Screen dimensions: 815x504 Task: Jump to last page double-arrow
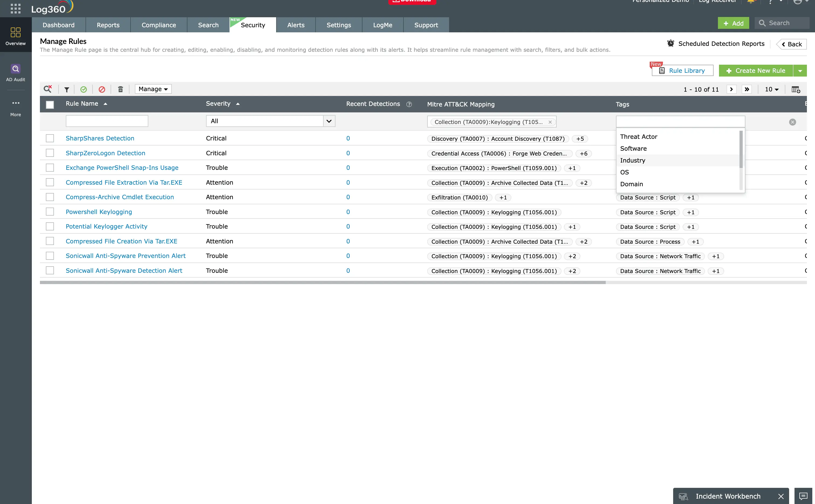click(747, 89)
